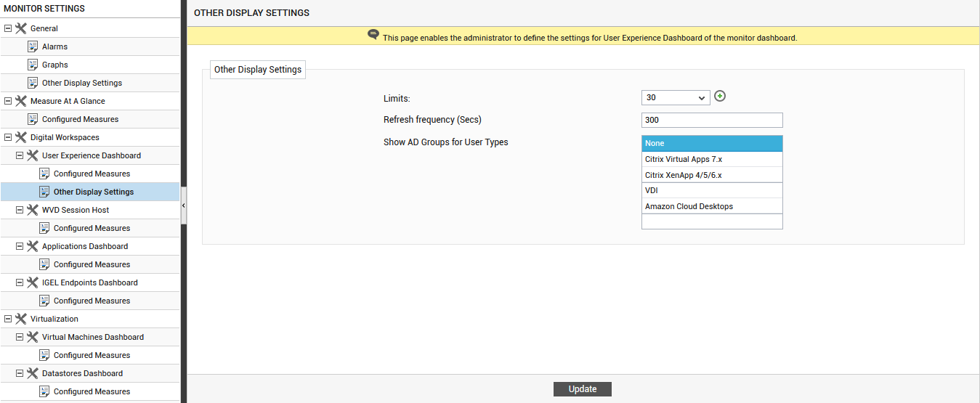Image resolution: width=980 pixels, height=403 pixels.
Task: Click the green plus icon beside Limits
Action: point(720,96)
